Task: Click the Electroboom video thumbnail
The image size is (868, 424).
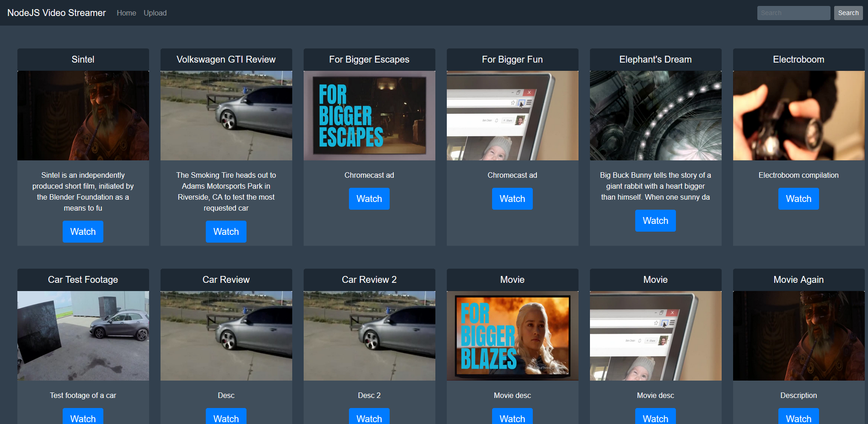Action: (x=798, y=116)
